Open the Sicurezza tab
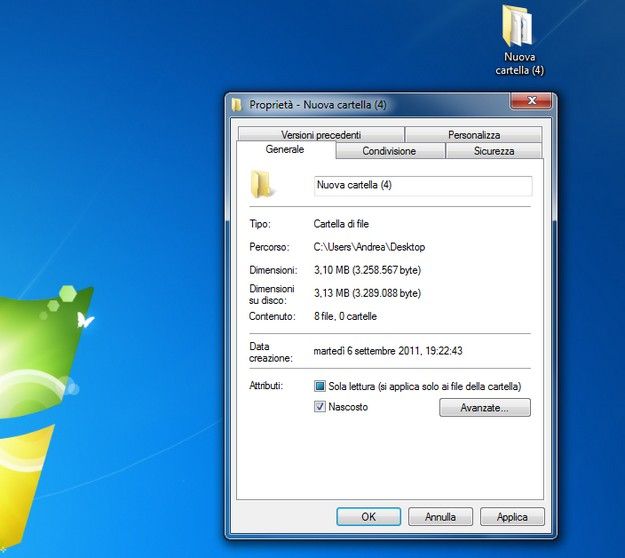The height and width of the screenshot is (558, 625). click(494, 151)
